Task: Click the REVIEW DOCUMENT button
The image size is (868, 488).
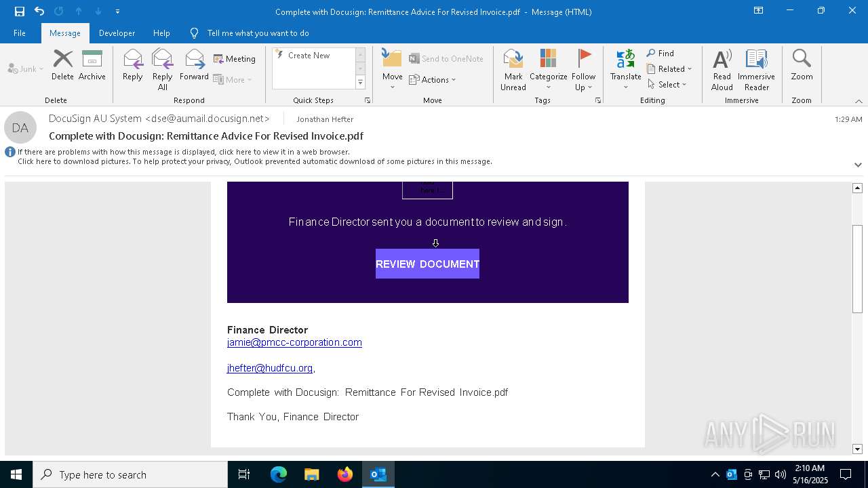Action: pos(427,264)
